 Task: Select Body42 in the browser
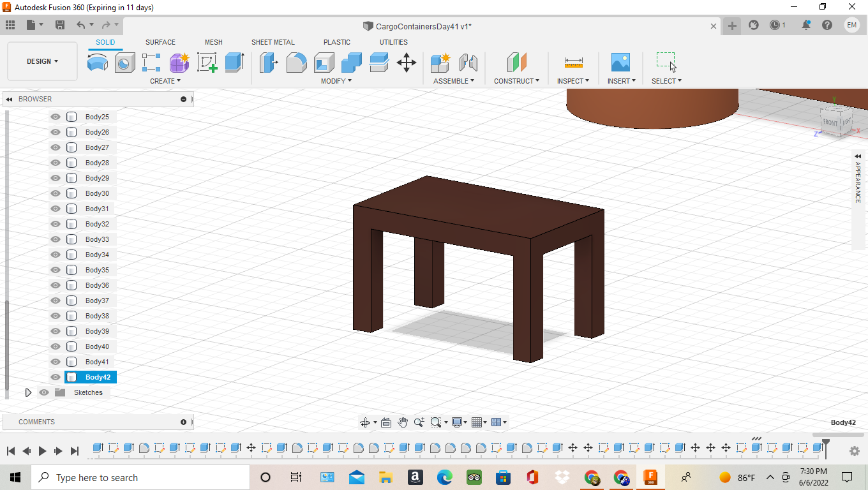tap(98, 377)
